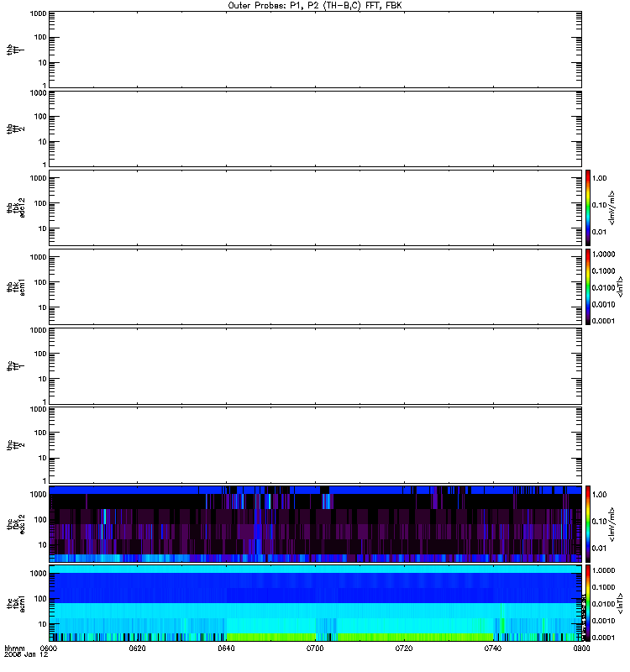Select the "thb fff 2" panel axis label
The width and height of the screenshot is (630, 672).
15,129
